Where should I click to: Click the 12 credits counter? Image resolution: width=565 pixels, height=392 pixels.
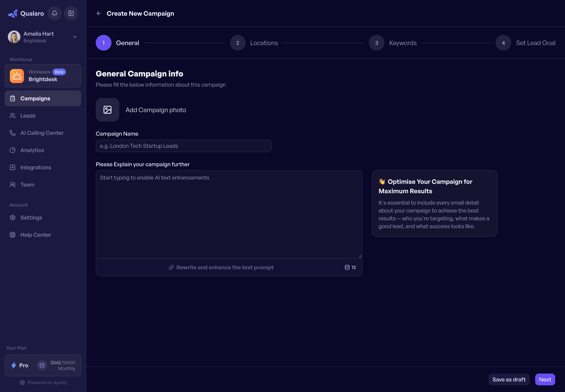(350, 268)
